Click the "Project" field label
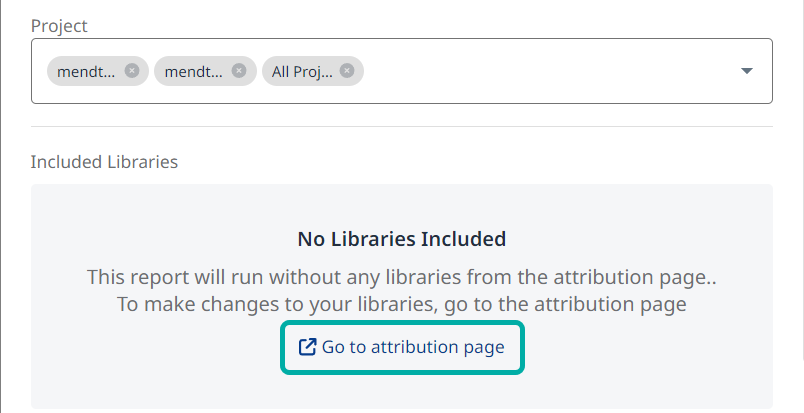 (x=58, y=24)
